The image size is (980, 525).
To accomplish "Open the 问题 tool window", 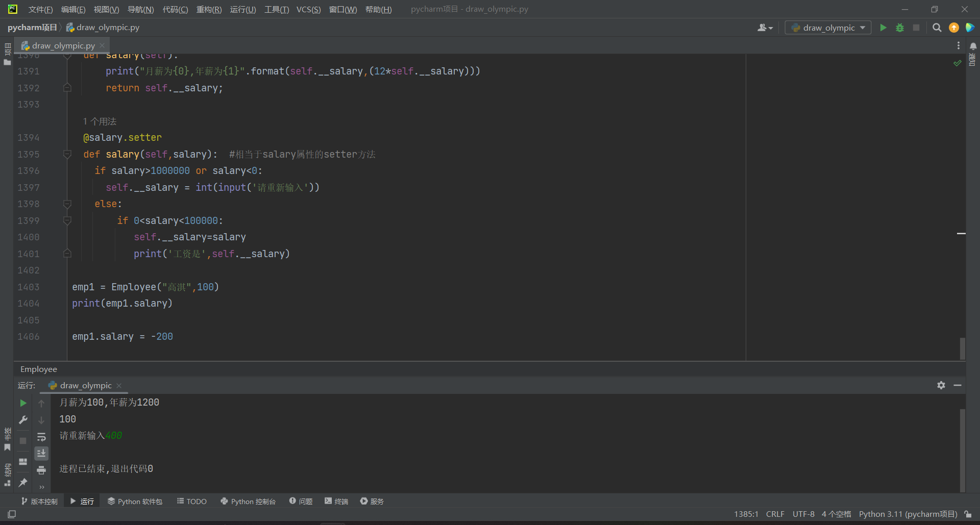I will click(301, 502).
